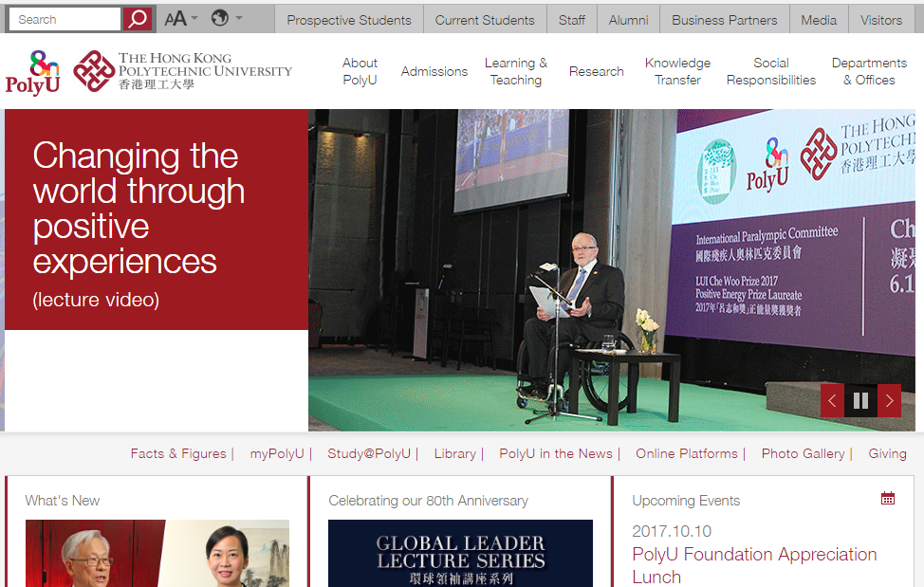Open the Social Responsibilities menu
Image resolution: width=924 pixels, height=587 pixels.
[x=770, y=71]
